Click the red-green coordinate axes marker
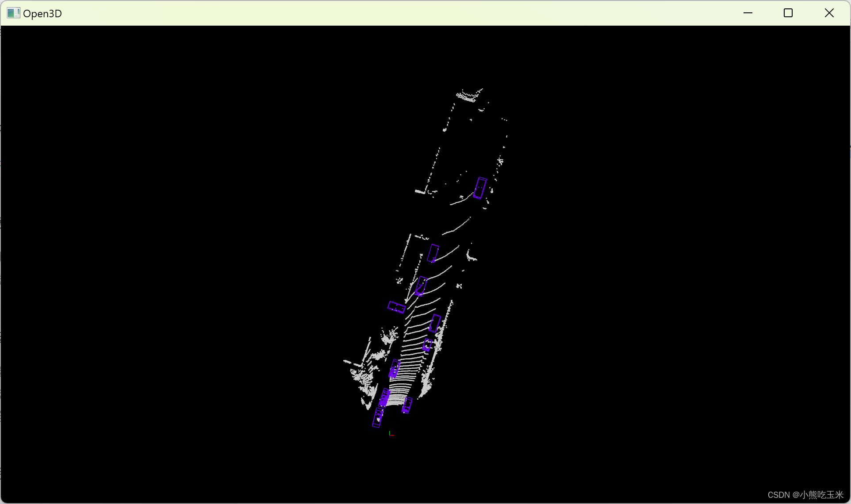 click(391, 434)
